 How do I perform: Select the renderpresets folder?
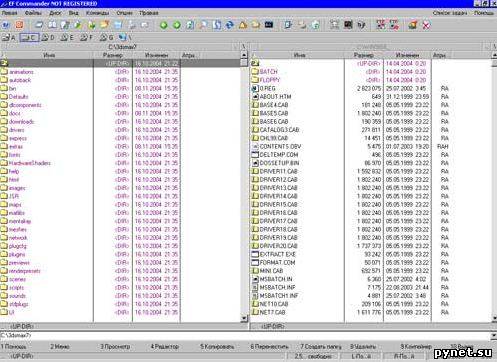click(x=25, y=271)
